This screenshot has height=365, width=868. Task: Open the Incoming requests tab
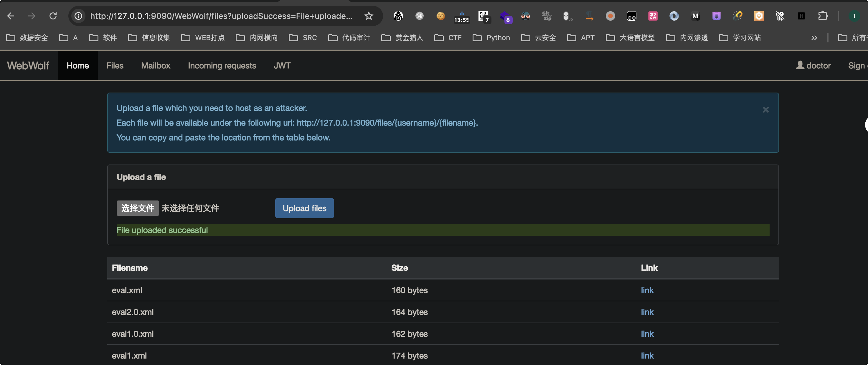tap(222, 65)
